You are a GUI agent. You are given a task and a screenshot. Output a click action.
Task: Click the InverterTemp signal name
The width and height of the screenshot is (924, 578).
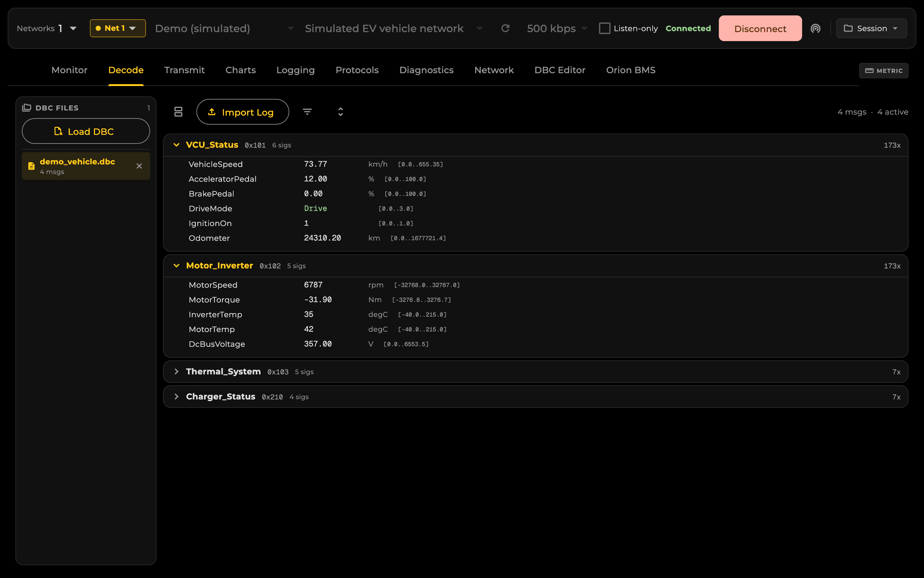coord(215,314)
